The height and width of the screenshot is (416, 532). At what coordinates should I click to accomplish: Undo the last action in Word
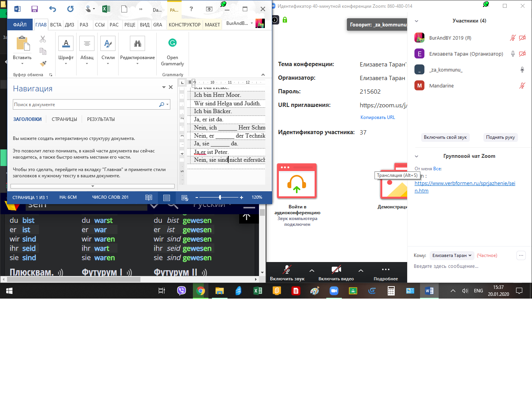52,9
